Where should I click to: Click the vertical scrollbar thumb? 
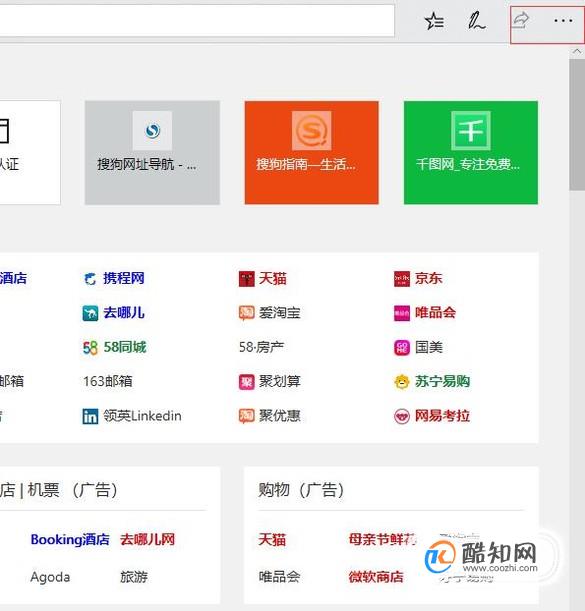tap(577, 125)
